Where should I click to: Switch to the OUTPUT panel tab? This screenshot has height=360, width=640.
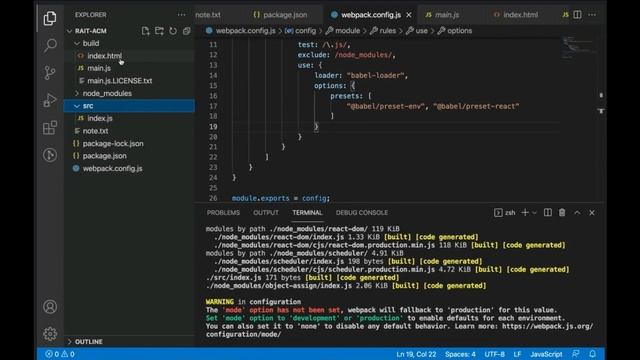click(x=266, y=213)
